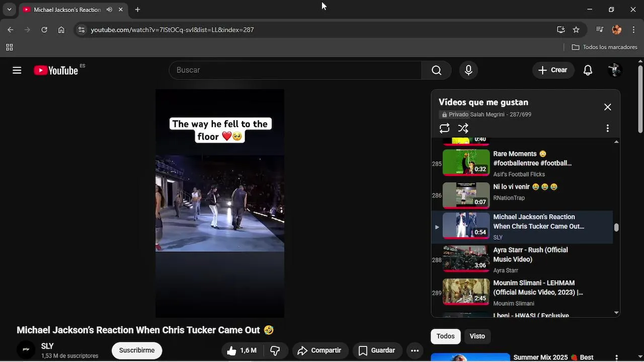Open SLY channel from playlist item
Viewport: 644px width, 362px height.
point(498,237)
